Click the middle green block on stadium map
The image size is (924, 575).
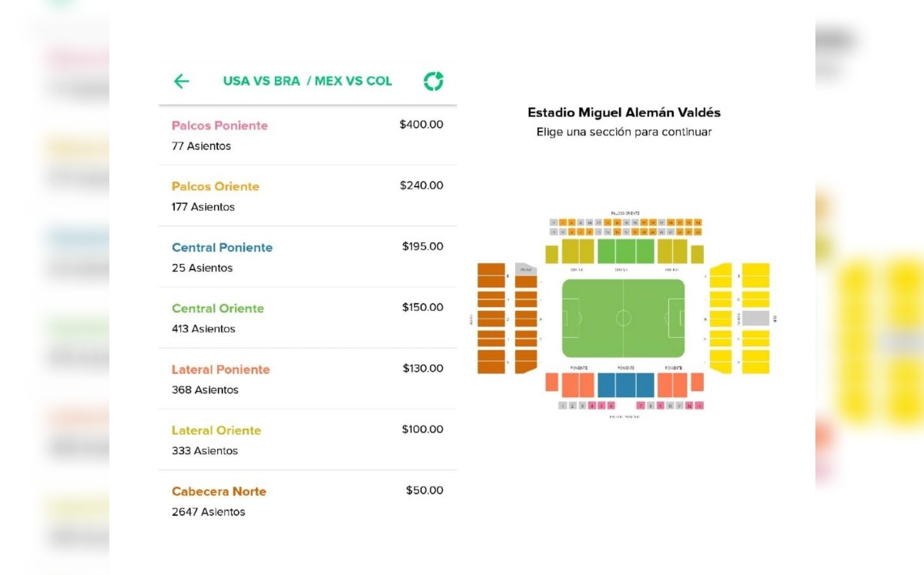624,252
